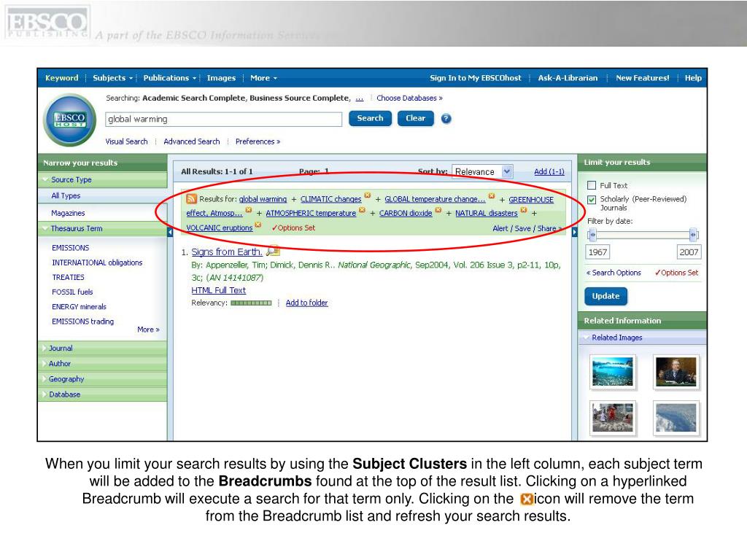Remove CLIMATIC changes term with its x icon
Screen dimensions: 747x560
point(368,195)
